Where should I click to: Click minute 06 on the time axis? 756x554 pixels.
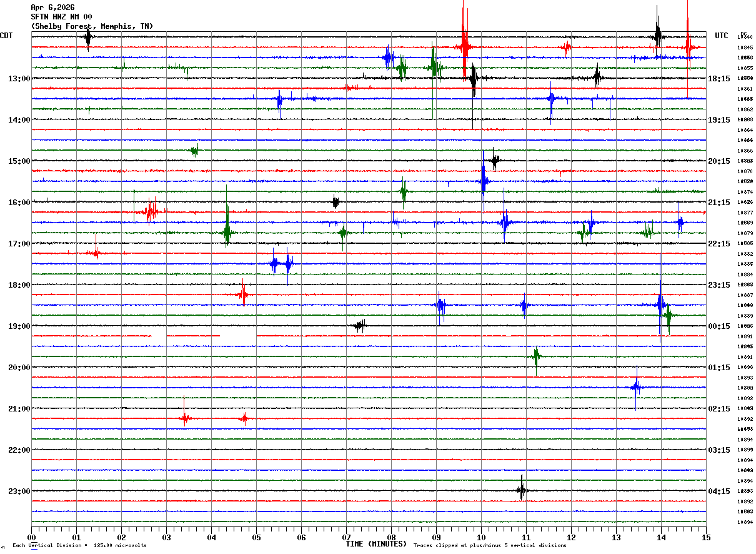coord(301,537)
